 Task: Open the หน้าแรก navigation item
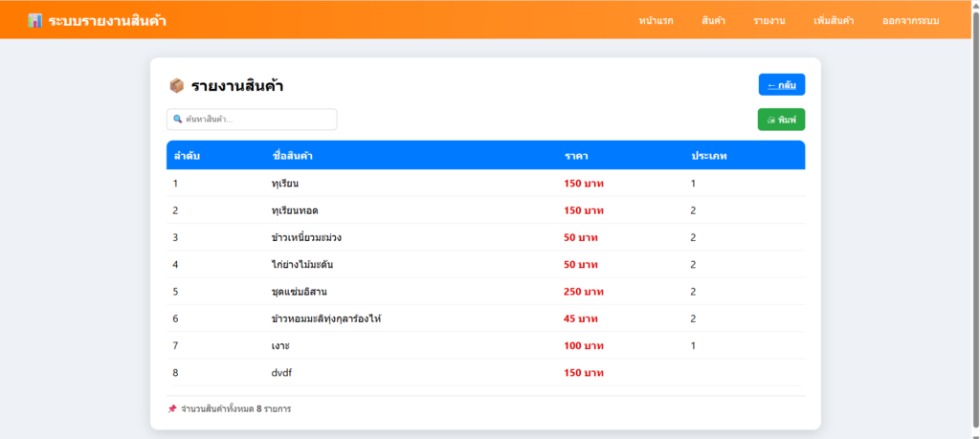656,21
